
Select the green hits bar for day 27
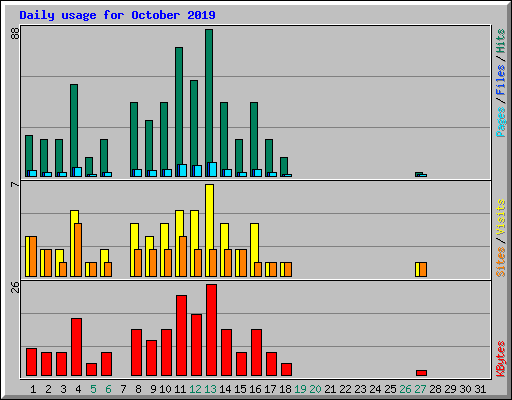coord(419,174)
